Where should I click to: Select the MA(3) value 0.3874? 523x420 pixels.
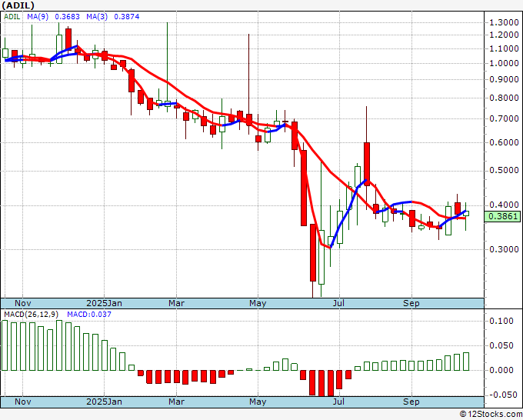tap(127, 17)
